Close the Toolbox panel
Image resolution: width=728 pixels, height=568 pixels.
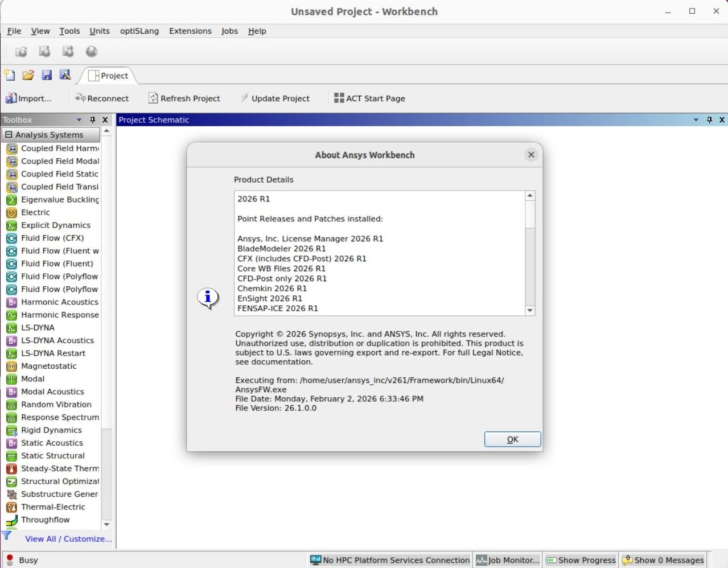click(105, 120)
